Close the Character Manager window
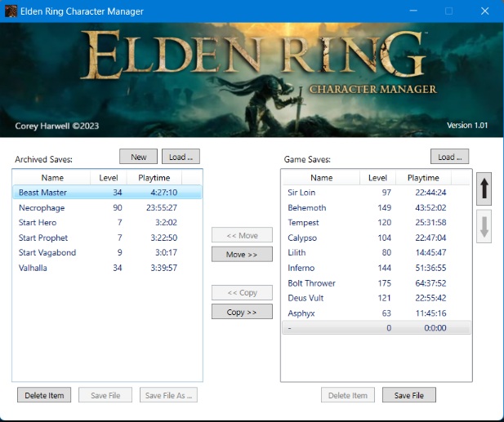504x422 pixels. click(x=484, y=11)
